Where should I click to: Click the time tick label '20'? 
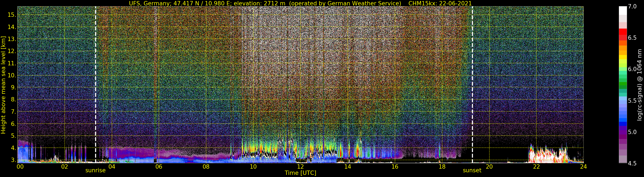click(489, 167)
